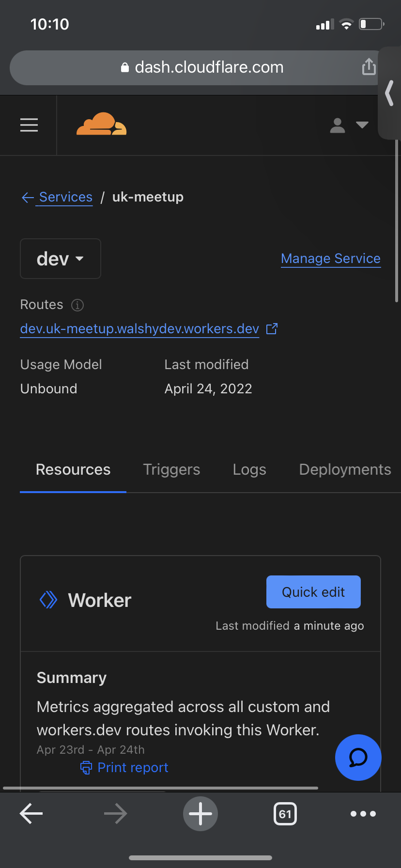Click the back arrow next to Services
This screenshot has height=868, width=401.
tap(28, 197)
